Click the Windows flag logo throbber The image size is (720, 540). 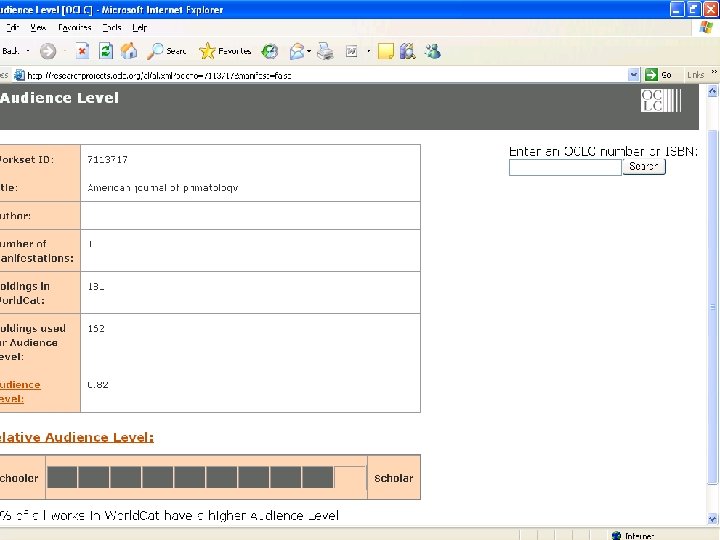click(706, 28)
